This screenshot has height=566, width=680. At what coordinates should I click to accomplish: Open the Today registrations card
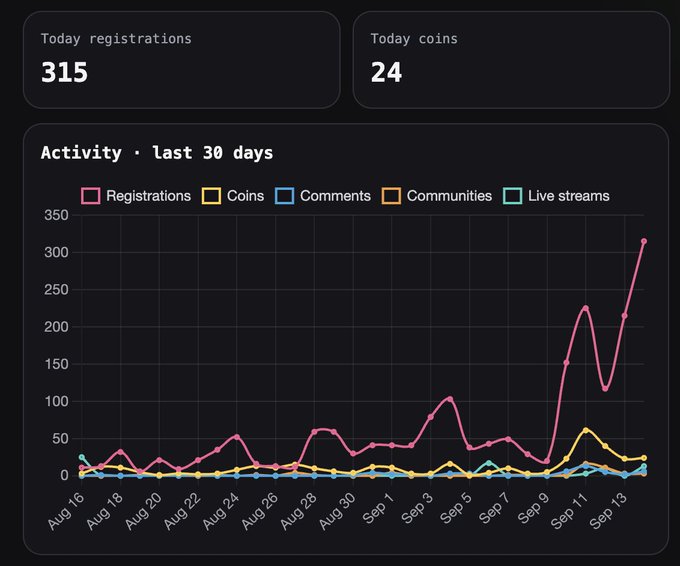coord(181,60)
